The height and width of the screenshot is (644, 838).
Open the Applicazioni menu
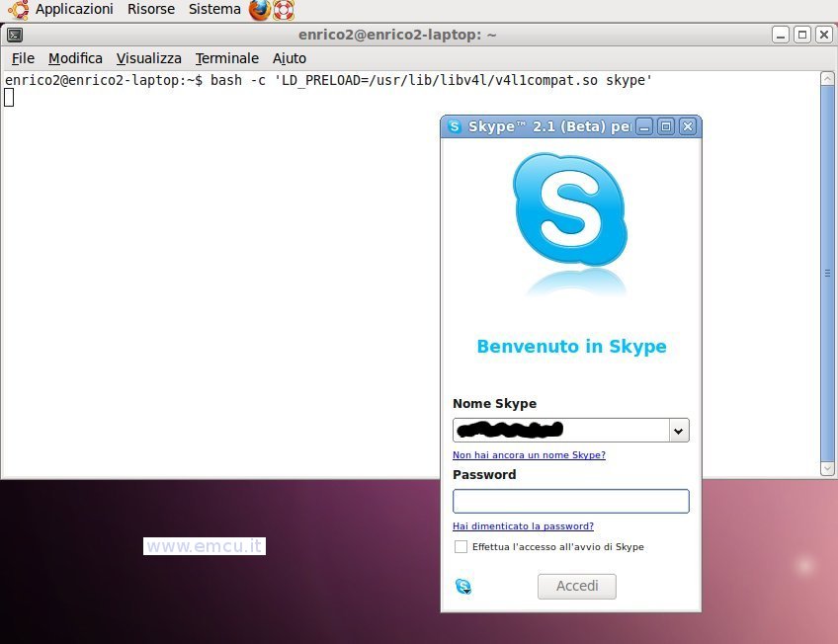coord(74,9)
